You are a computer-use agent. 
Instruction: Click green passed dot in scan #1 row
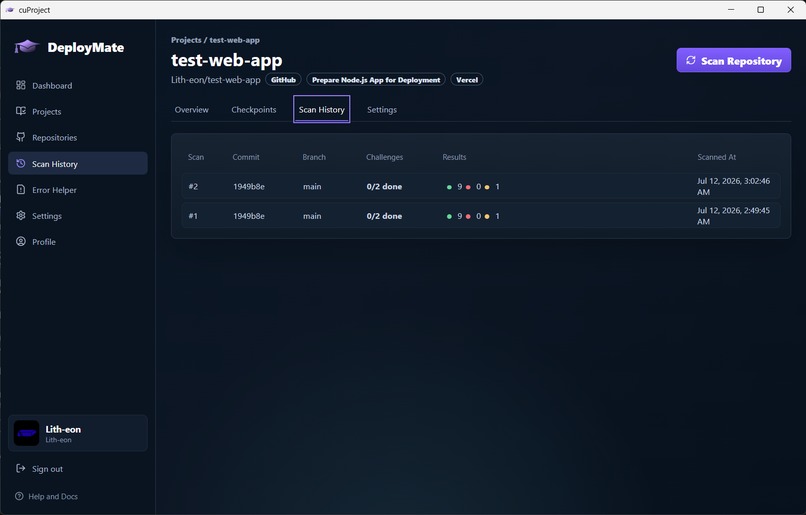(x=449, y=216)
